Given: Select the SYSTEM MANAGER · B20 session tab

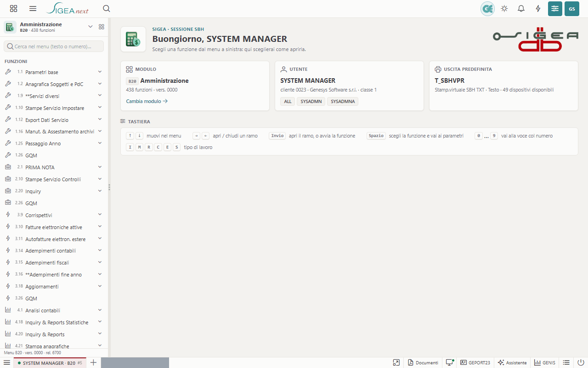Looking at the screenshot, I should (x=50, y=363).
